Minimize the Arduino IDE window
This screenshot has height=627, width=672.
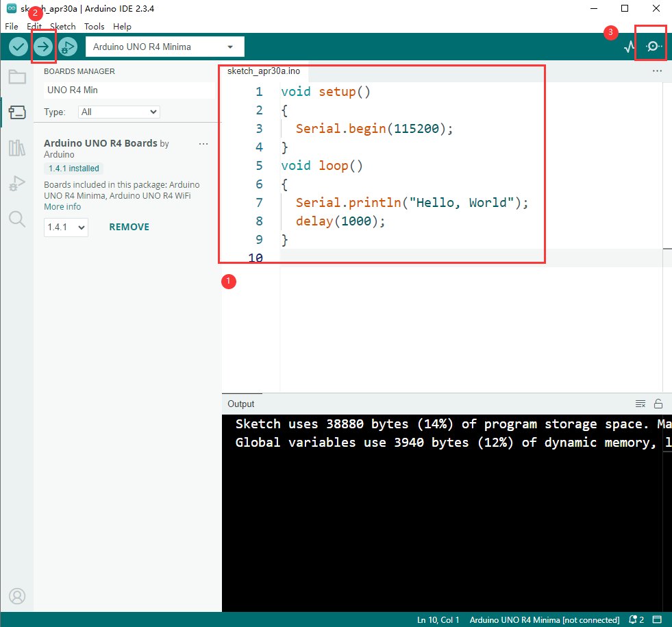click(x=594, y=9)
